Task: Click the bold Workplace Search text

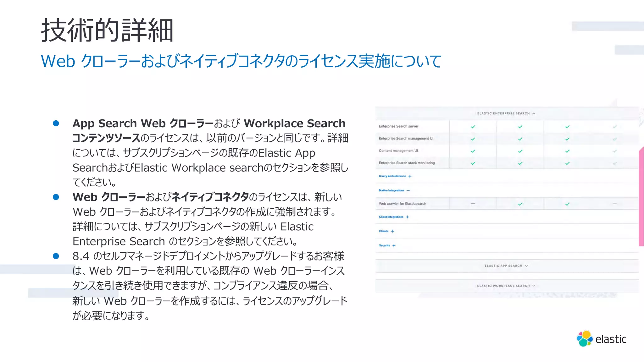Action: (295, 123)
